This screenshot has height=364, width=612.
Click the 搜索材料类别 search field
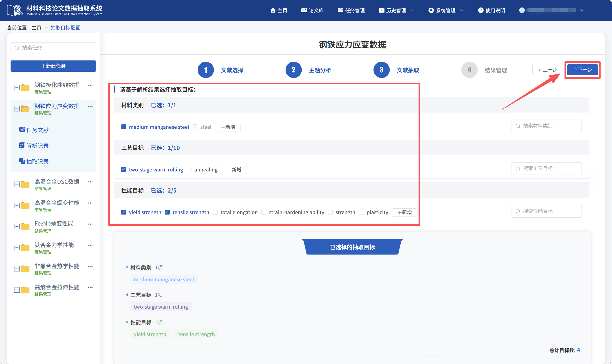546,126
